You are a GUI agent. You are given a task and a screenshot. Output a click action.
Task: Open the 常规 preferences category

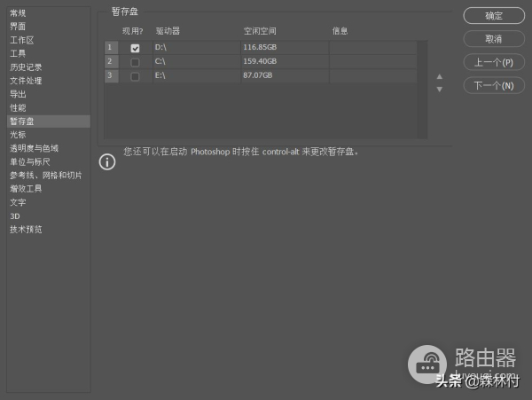pyautogui.click(x=49, y=13)
